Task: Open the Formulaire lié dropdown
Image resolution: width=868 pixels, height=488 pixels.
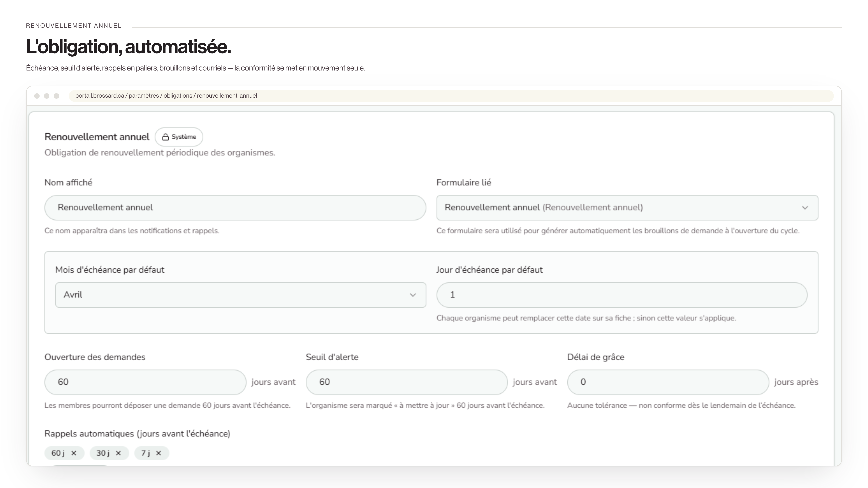Action: tap(627, 207)
